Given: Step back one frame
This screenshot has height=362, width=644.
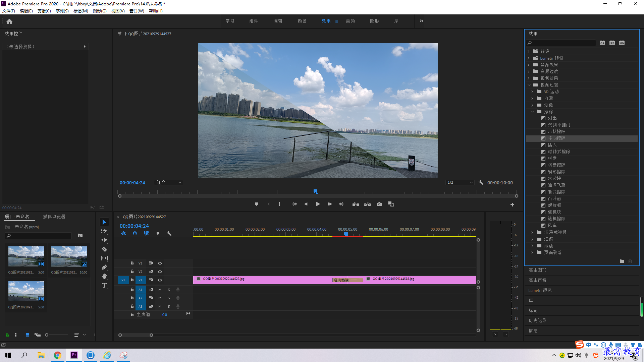Looking at the screenshot, I should point(306,204).
